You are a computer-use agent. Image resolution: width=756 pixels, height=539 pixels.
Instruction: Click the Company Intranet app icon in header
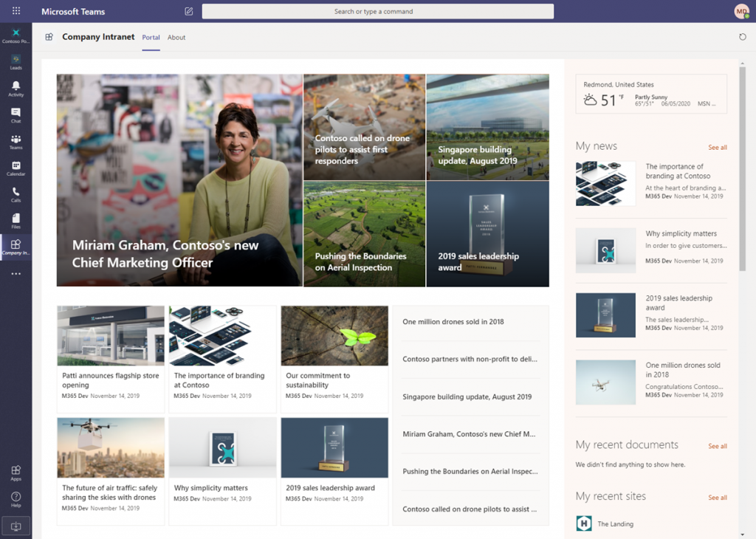point(49,37)
